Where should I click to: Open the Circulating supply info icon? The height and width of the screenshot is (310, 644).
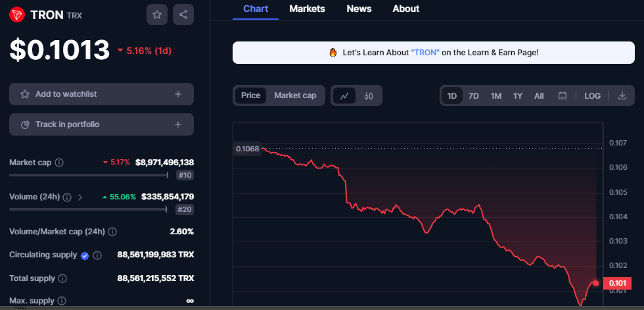(97, 256)
